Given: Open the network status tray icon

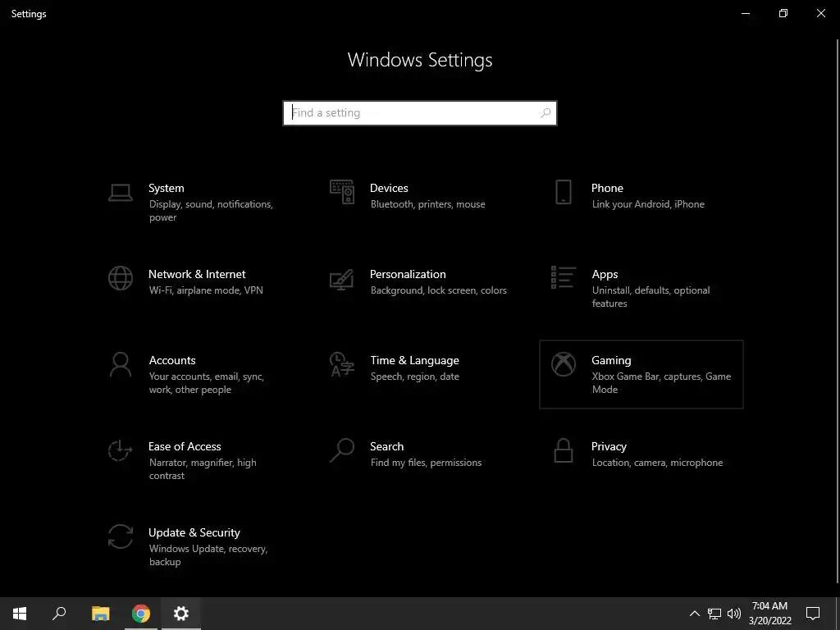Looking at the screenshot, I should [x=714, y=614].
